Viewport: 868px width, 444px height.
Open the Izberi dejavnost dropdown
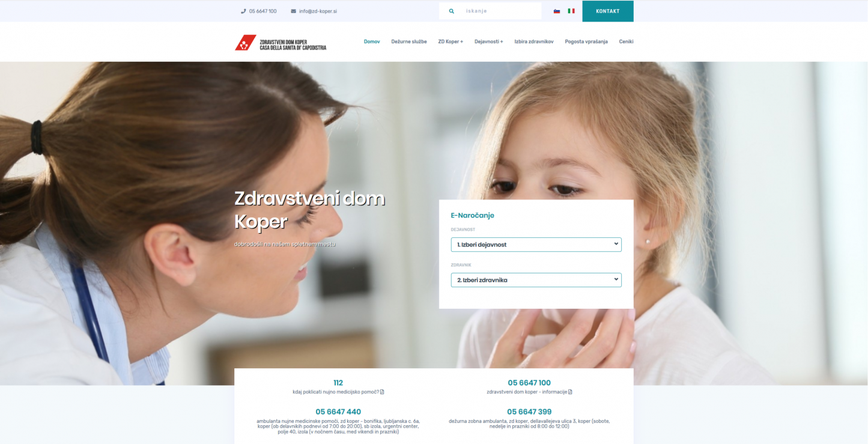[536, 245]
